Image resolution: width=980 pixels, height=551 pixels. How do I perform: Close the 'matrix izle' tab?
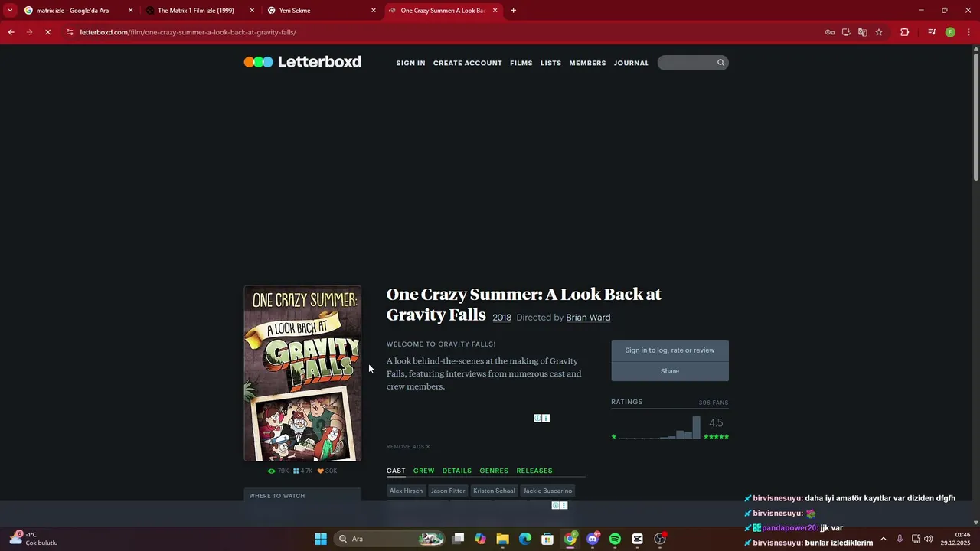(130, 11)
